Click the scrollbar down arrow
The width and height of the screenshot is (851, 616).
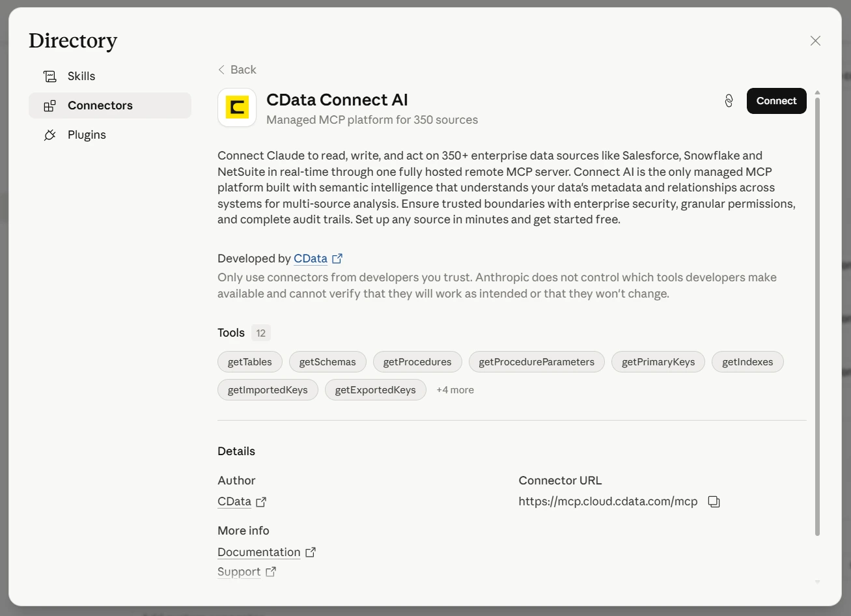[x=817, y=582]
